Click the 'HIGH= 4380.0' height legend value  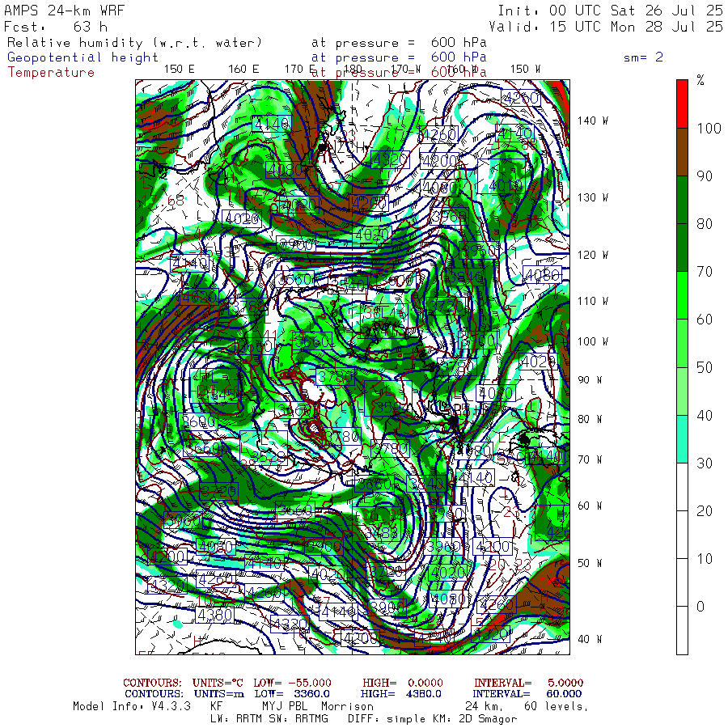400,694
